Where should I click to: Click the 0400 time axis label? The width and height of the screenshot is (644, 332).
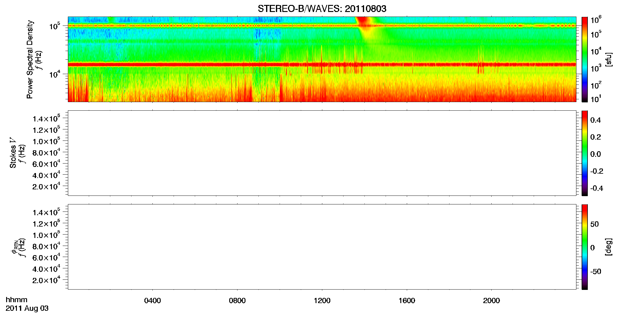[x=152, y=301]
